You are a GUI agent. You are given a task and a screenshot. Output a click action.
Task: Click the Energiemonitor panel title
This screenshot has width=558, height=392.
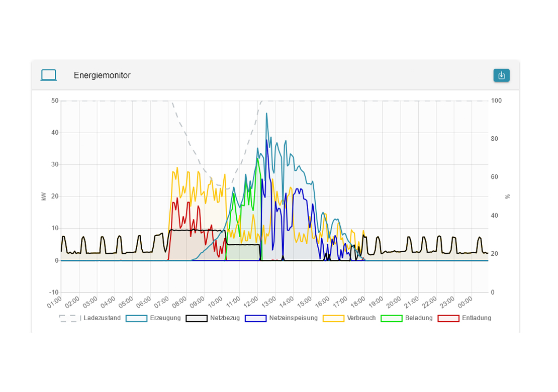pos(102,75)
